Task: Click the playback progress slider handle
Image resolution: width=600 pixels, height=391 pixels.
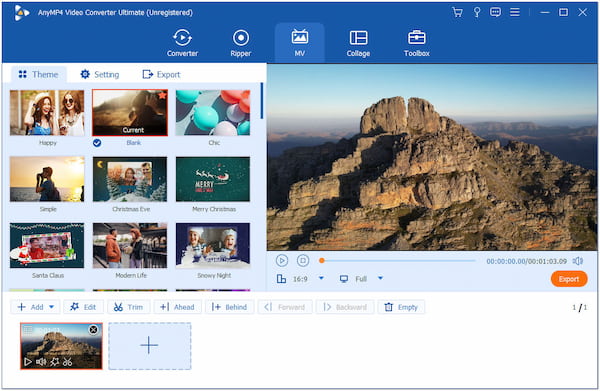Action: coord(322,261)
